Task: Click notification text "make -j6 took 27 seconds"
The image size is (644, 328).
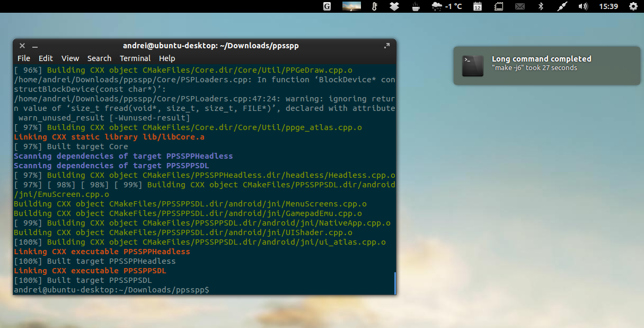Action: tap(534, 68)
